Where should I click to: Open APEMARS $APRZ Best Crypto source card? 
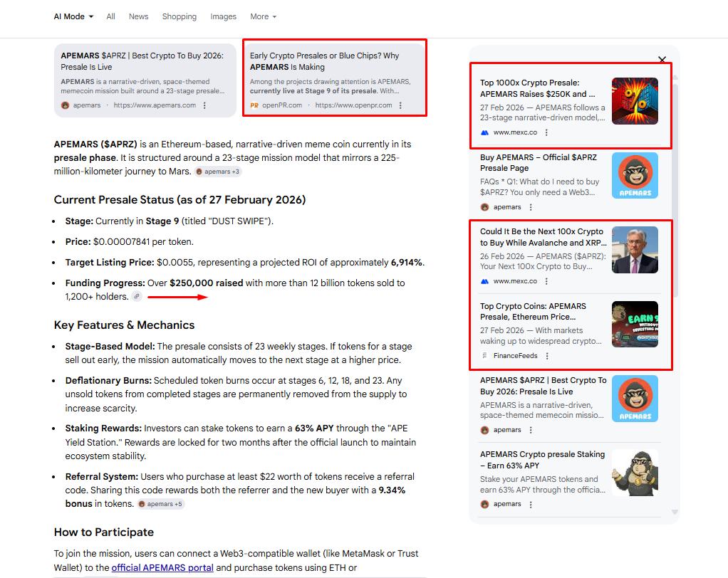pyautogui.click(x=145, y=80)
